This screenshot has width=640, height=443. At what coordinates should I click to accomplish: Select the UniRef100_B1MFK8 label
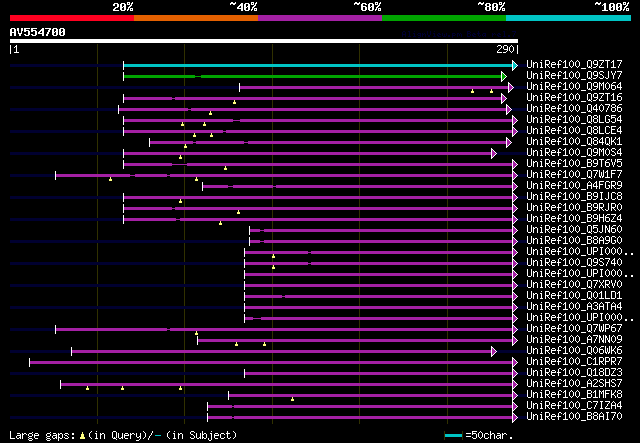pos(574,395)
